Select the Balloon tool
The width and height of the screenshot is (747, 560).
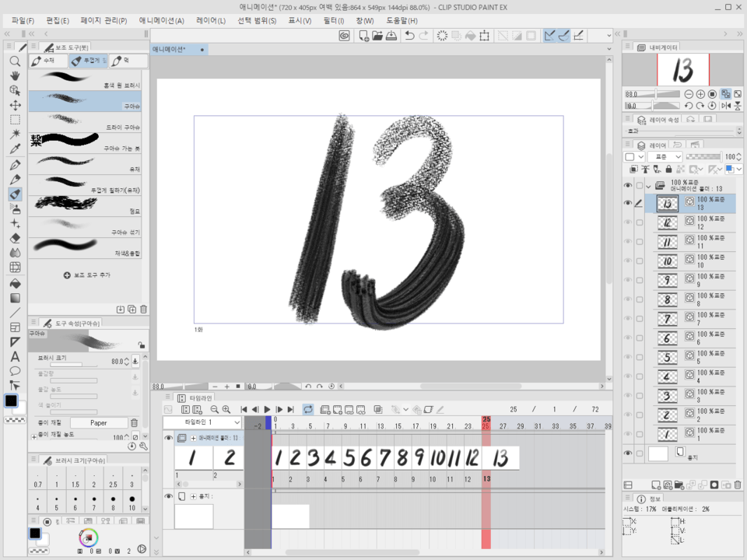tap(15, 371)
